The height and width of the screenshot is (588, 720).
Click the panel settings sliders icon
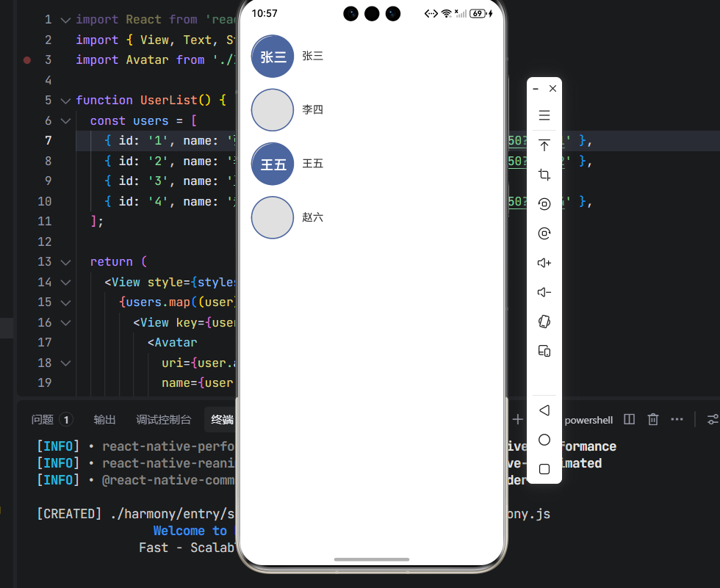pyautogui.click(x=713, y=419)
